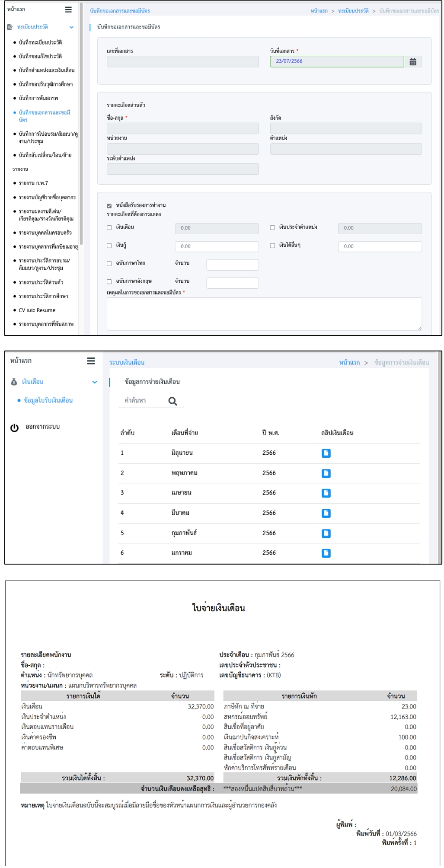Click the เงินกู้ amount field

pyautogui.click(x=217, y=246)
